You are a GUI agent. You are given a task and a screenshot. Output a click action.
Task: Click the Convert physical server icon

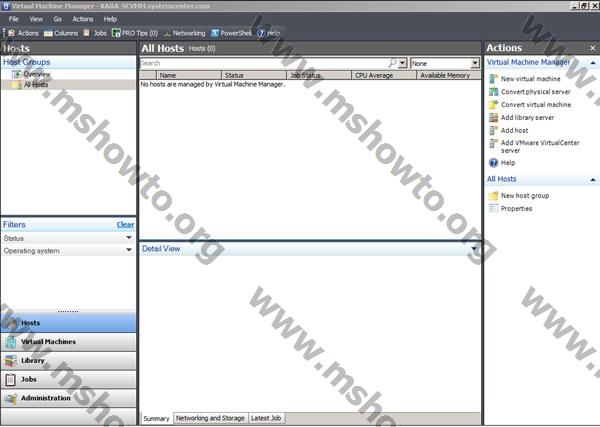tap(494, 92)
